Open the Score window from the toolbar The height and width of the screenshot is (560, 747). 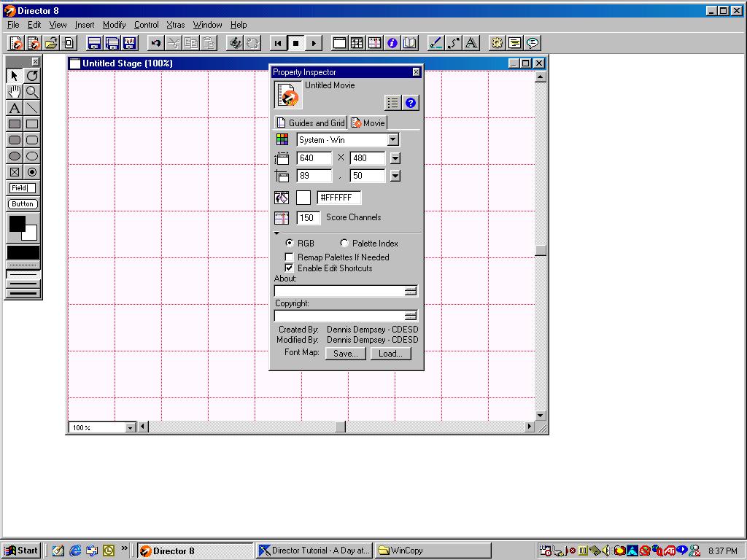375,43
